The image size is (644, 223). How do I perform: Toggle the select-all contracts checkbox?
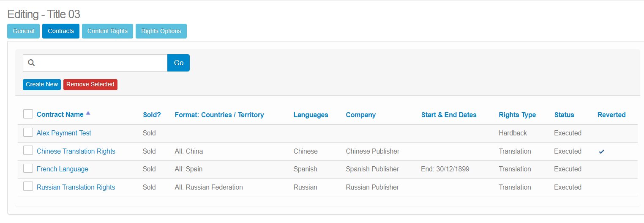[28, 114]
